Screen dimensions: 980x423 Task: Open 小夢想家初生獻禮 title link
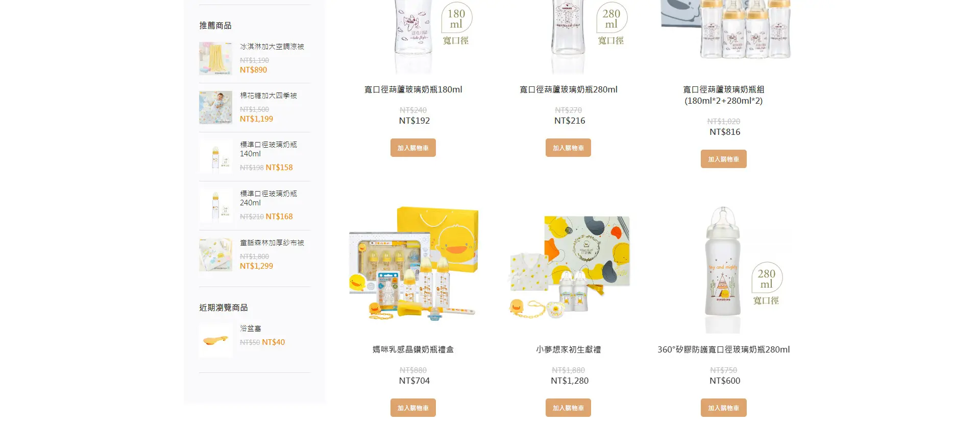tap(568, 349)
